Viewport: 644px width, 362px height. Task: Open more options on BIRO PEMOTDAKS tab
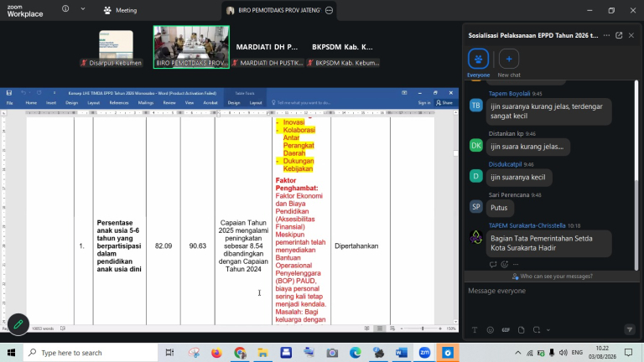[329, 10]
